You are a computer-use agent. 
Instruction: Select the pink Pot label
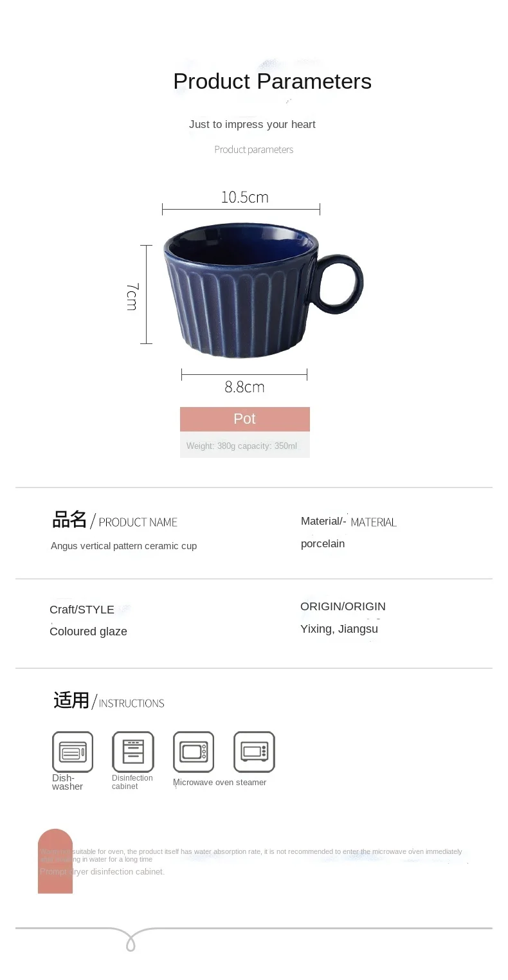(x=245, y=419)
